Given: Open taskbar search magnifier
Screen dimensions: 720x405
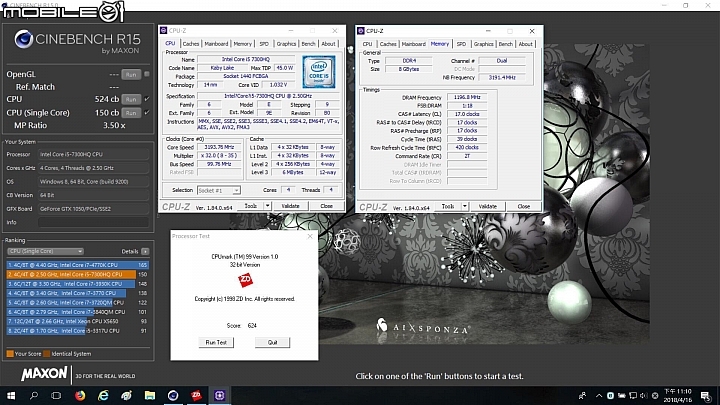Looking at the screenshot, I should (34, 395).
